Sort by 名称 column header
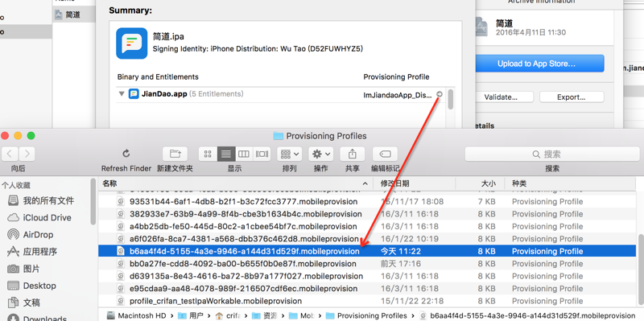 point(235,183)
